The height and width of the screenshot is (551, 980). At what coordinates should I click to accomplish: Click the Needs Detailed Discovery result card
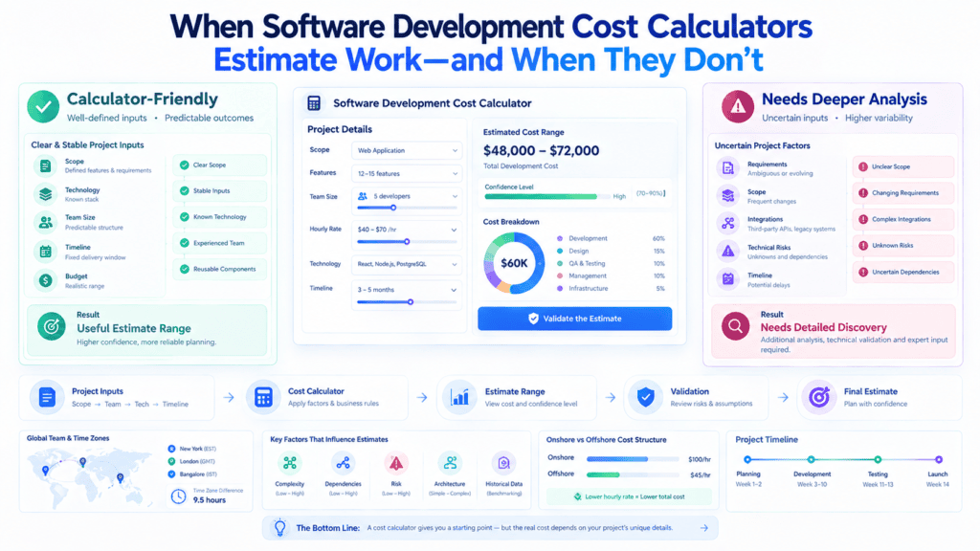[834, 331]
